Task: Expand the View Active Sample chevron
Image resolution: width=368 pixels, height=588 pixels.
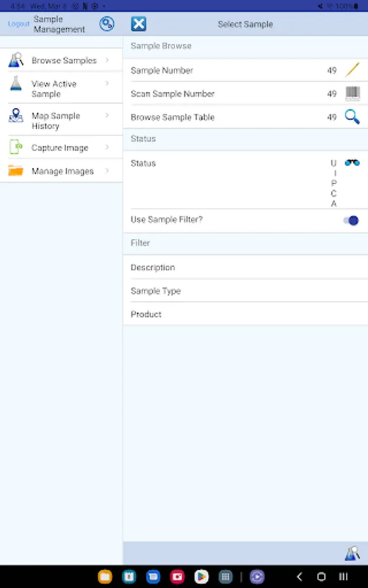Action: [107, 83]
